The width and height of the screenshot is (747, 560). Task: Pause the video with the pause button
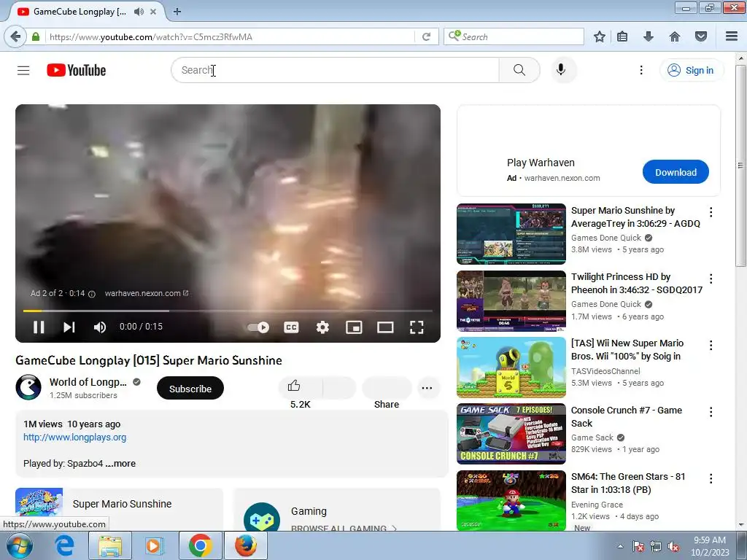coord(39,327)
